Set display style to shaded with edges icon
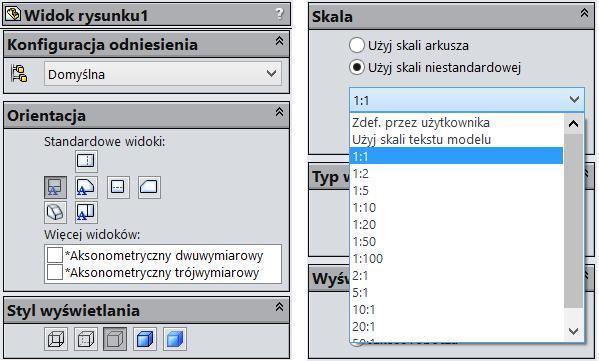This screenshot has height=361, width=599. [145, 339]
